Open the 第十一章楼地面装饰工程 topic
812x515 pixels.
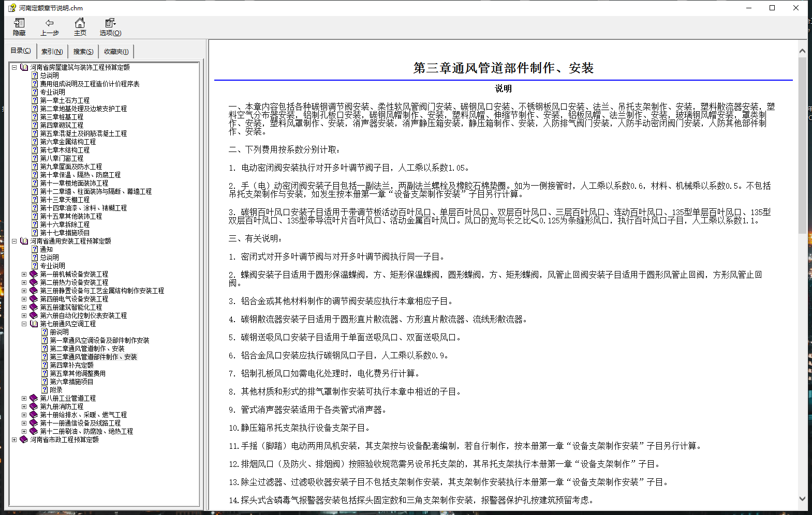coord(74,183)
